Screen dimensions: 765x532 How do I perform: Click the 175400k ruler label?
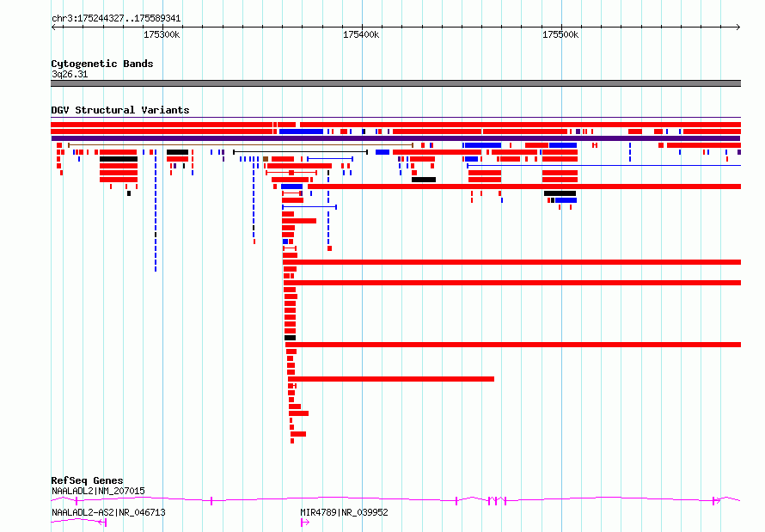point(361,34)
